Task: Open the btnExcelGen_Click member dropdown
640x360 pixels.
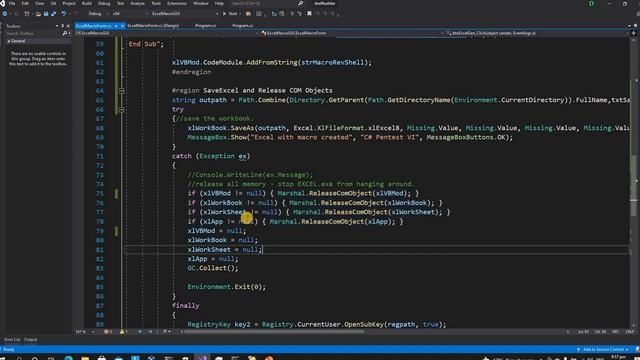Action: tap(537, 33)
